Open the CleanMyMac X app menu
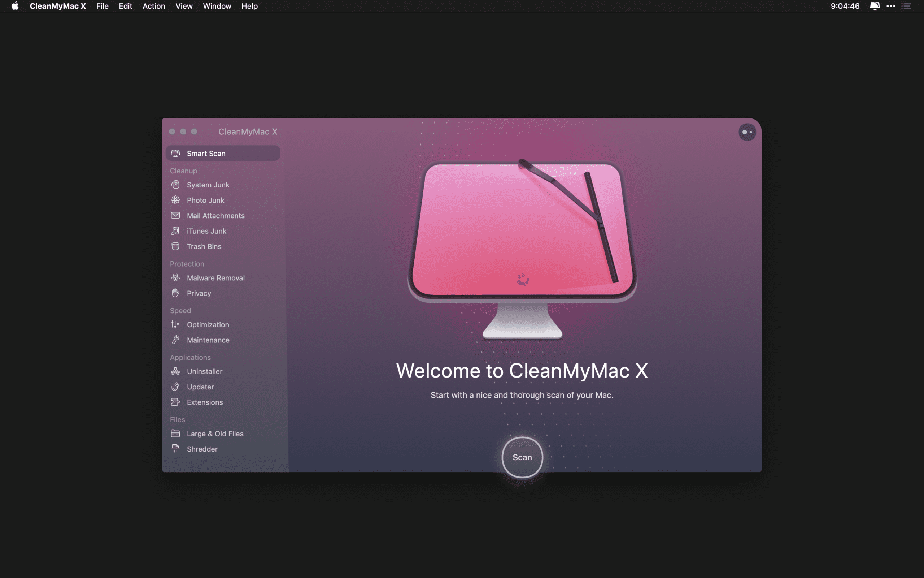The image size is (924, 578). tap(58, 6)
